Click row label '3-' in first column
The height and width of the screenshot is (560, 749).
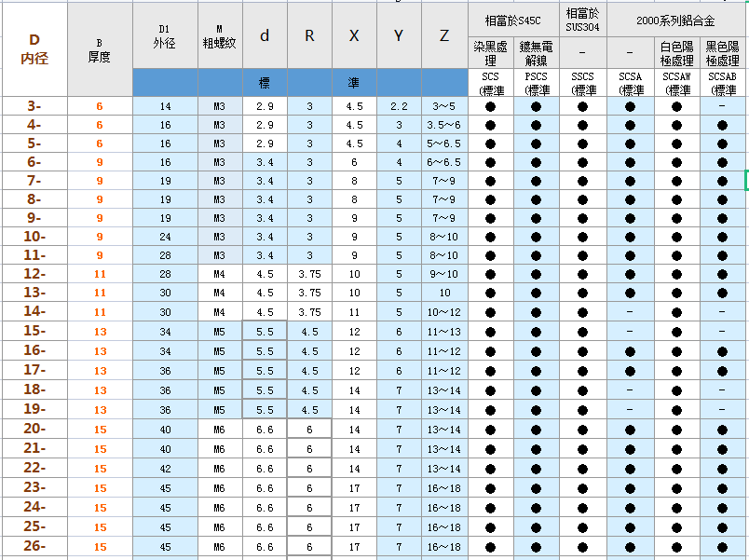34,106
